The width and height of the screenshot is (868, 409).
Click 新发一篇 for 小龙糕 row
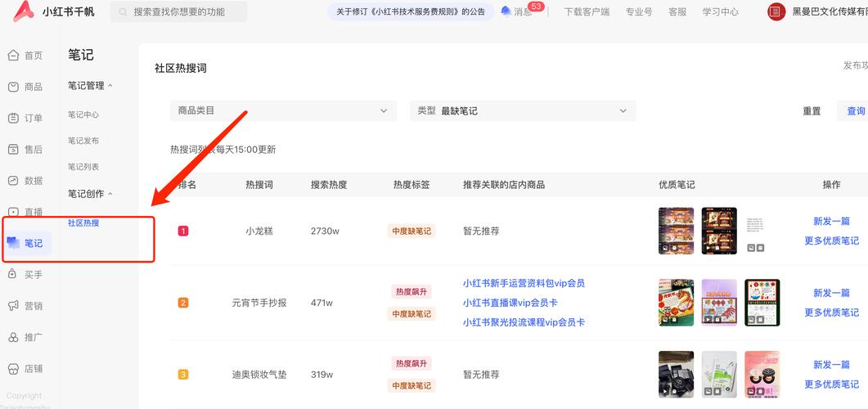click(831, 222)
